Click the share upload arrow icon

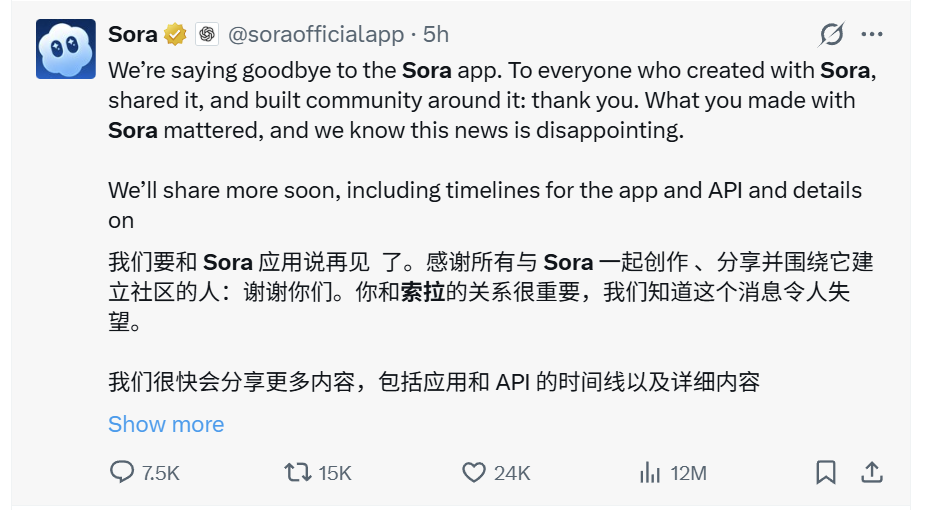point(871,472)
